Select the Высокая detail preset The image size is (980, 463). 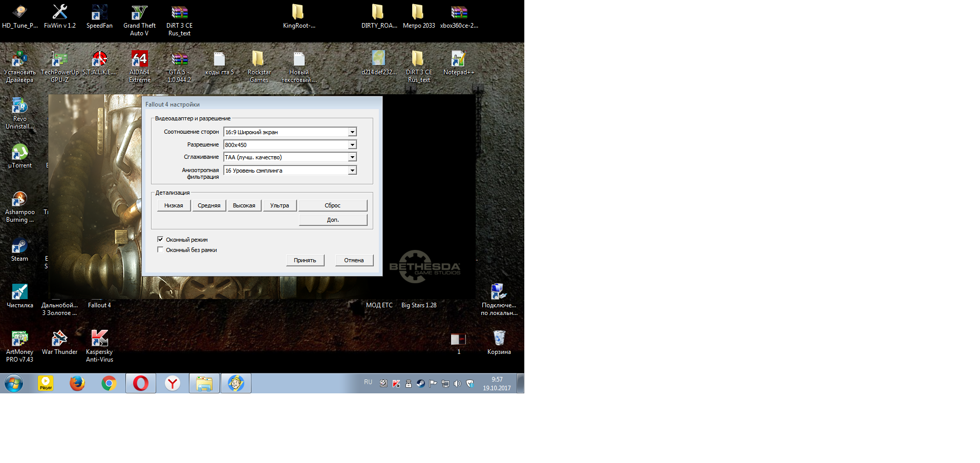pyautogui.click(x=244, y=205)
